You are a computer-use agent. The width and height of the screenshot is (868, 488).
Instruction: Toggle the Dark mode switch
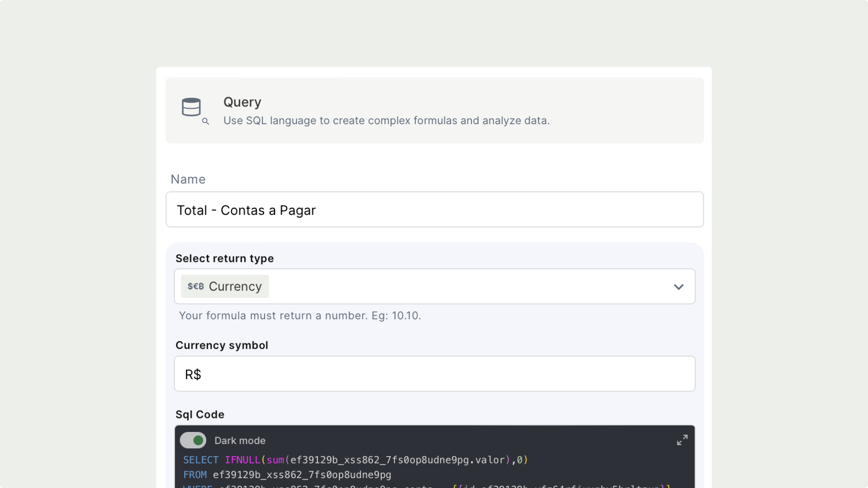(x=193, y=440)
